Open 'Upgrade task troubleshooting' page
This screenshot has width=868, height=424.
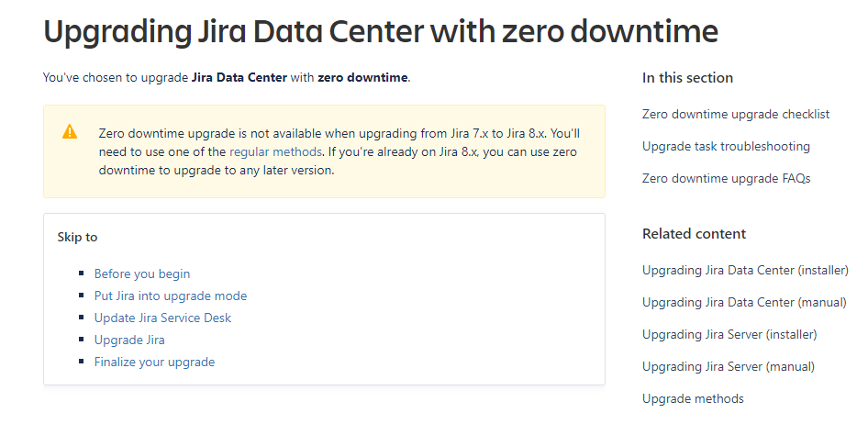click(726, 146)
